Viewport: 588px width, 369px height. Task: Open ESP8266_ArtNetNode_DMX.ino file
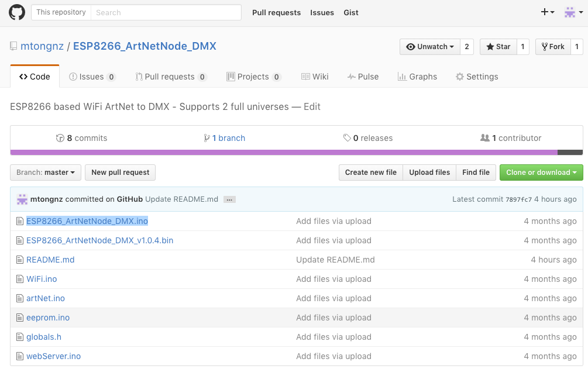pos(87,221)
